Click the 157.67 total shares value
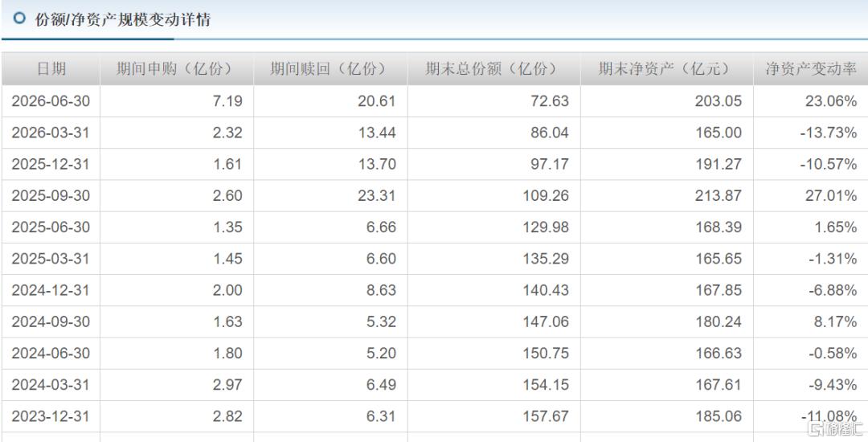Viewport: 868px width, 442px height. pos(546,416)
